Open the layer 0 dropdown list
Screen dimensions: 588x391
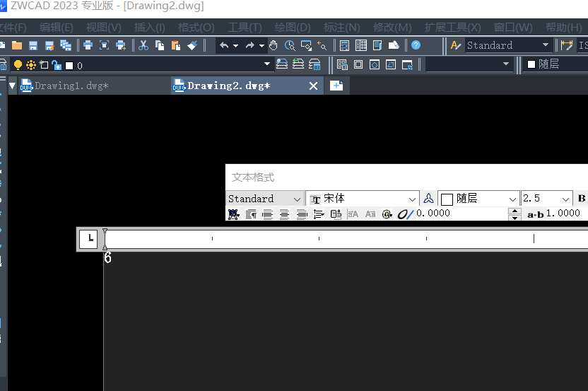pyautogui.click(x=267, y=64)
